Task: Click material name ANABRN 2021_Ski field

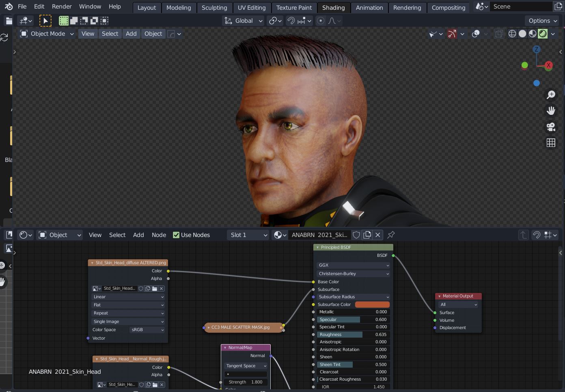Action: point(319,235)
